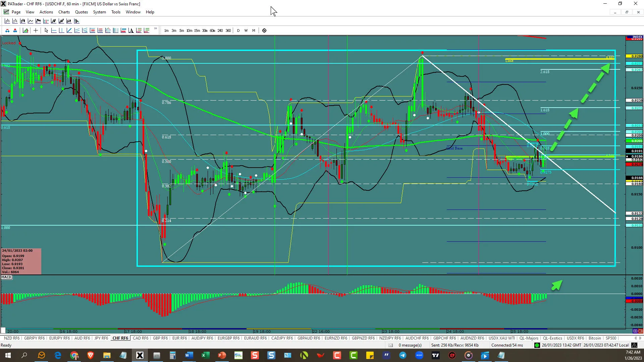Image resolution: width=644 pixels, height=362 pixels.
Task: Switch to the GBPNZD RF6 tab
Action: (363, 338)
